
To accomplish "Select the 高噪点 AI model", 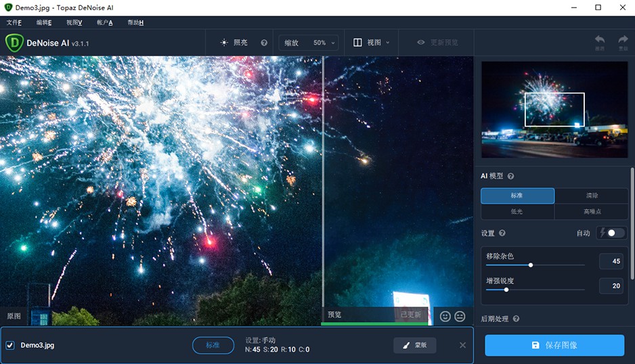I will pyautogui.click(x=592, y=212).
